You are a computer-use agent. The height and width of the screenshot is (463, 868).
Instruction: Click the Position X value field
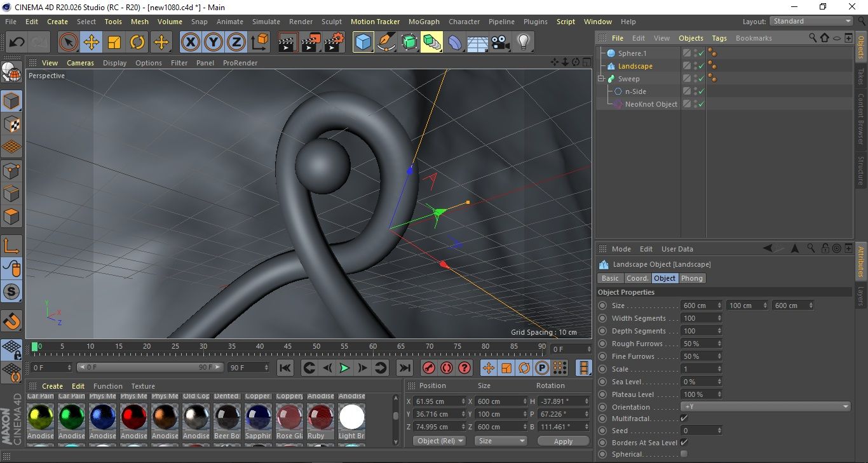click(440, 401)
